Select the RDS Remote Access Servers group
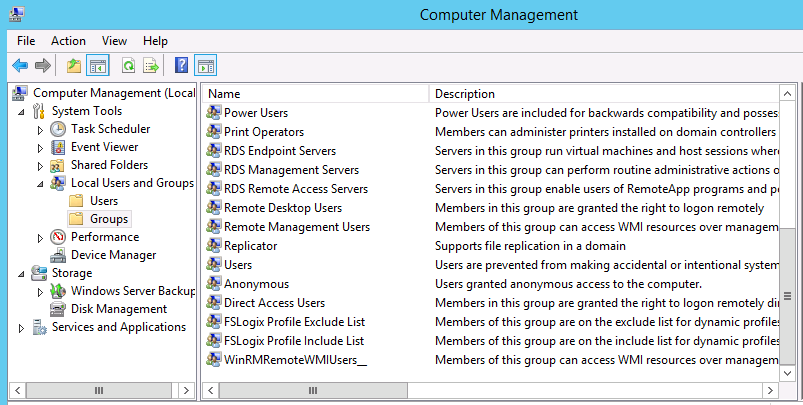 tap(296, 189)
